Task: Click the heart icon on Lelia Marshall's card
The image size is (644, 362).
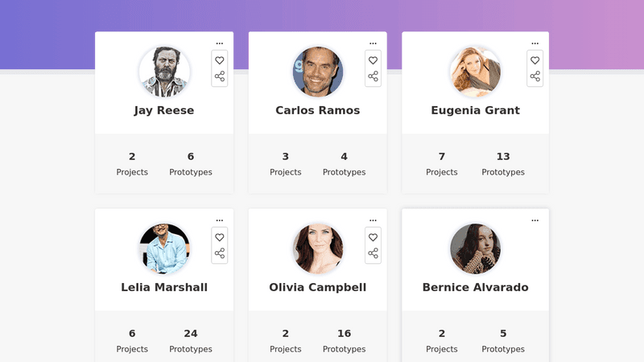Action: pyautogui.click(x=220, y=237)
